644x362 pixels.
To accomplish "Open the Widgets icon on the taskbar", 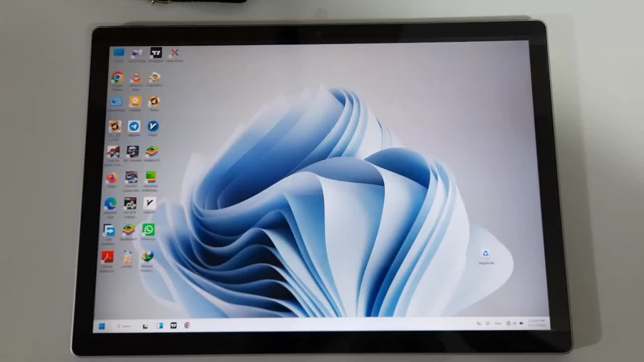I will (x=159, y=326).
